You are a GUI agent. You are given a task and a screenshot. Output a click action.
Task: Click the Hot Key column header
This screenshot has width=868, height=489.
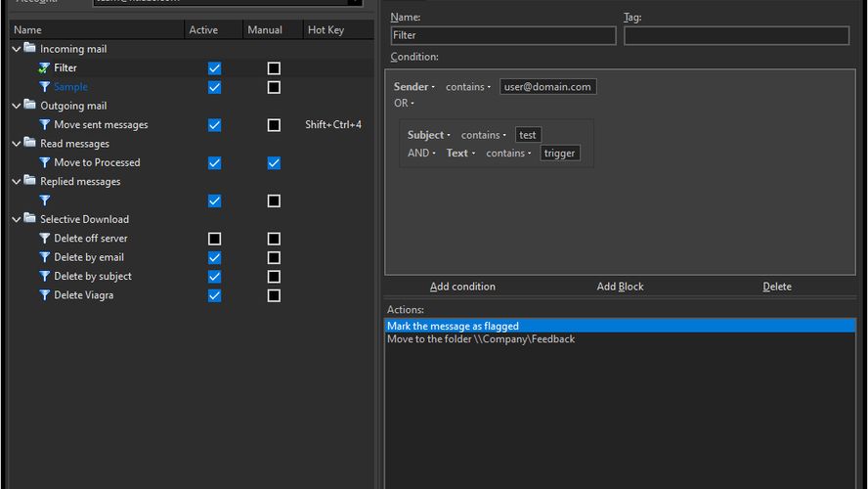(325, 30)
